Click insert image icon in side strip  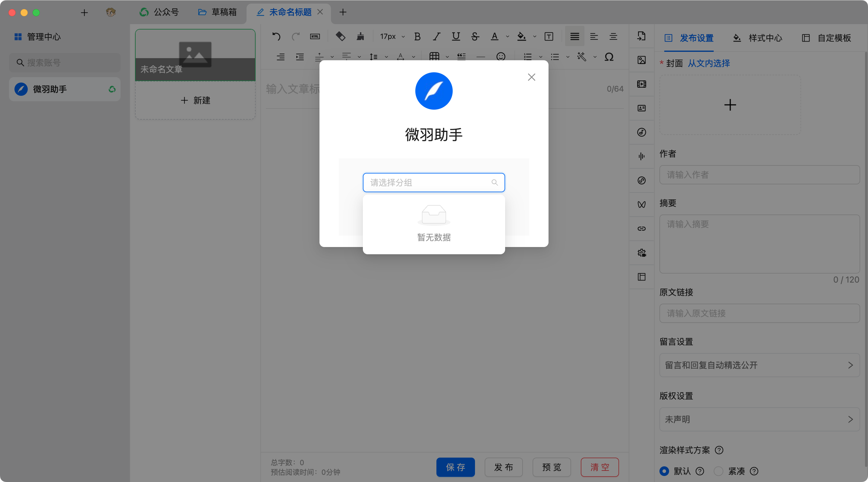tap(642, 60)
